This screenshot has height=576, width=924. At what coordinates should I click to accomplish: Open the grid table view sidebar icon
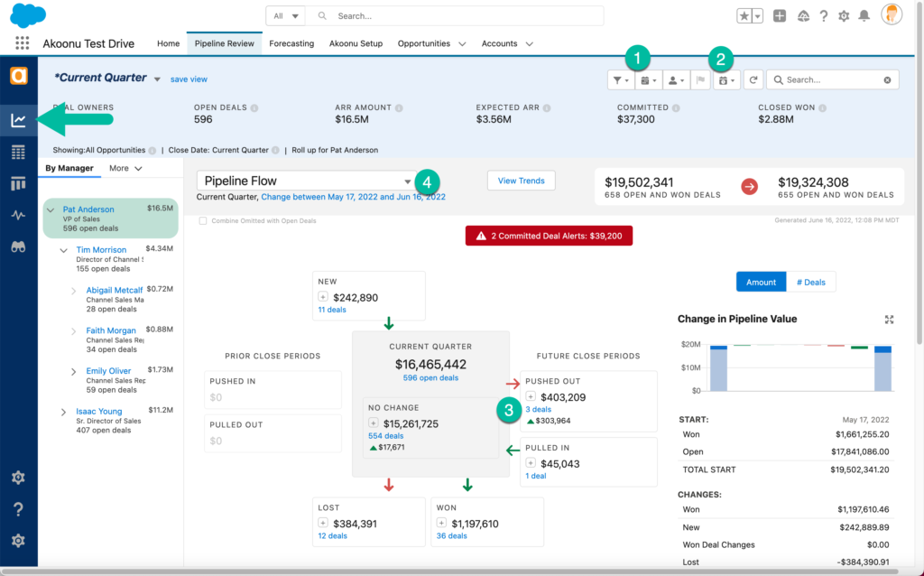click(18, 152)
